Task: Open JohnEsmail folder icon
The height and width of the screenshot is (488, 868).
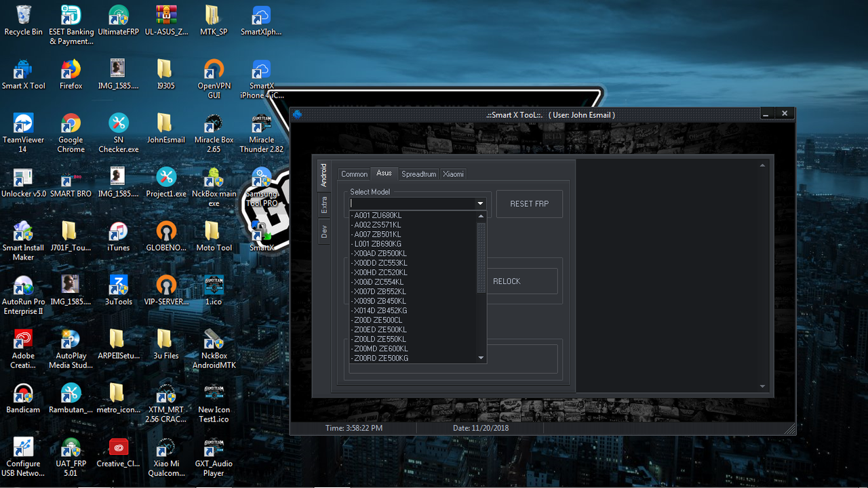Action: point(166,128)
